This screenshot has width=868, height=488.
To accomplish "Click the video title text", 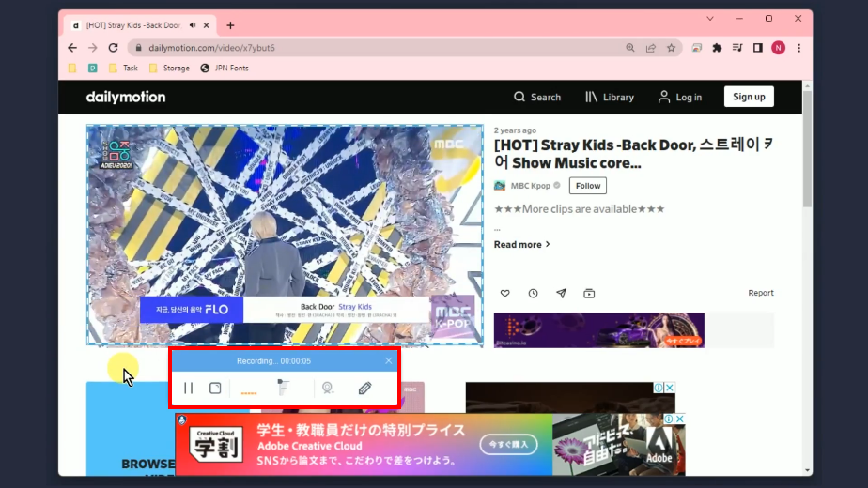I will pyautogui.click(x=634, y=154).
